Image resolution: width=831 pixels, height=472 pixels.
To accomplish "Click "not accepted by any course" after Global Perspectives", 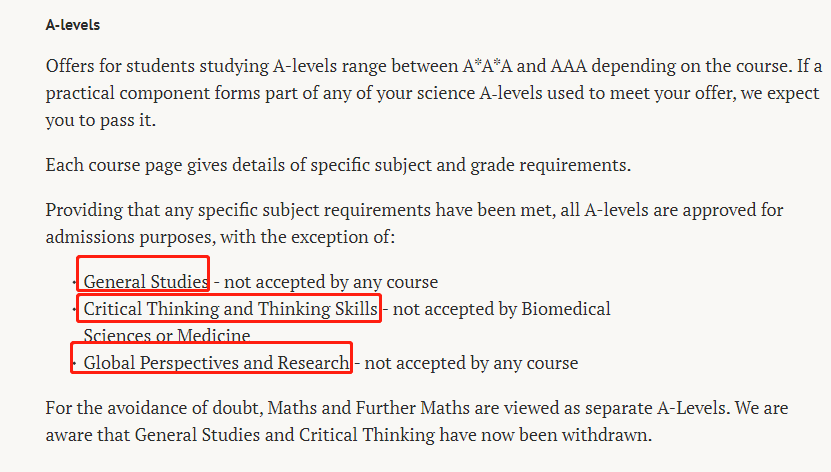I will [471, 363].
